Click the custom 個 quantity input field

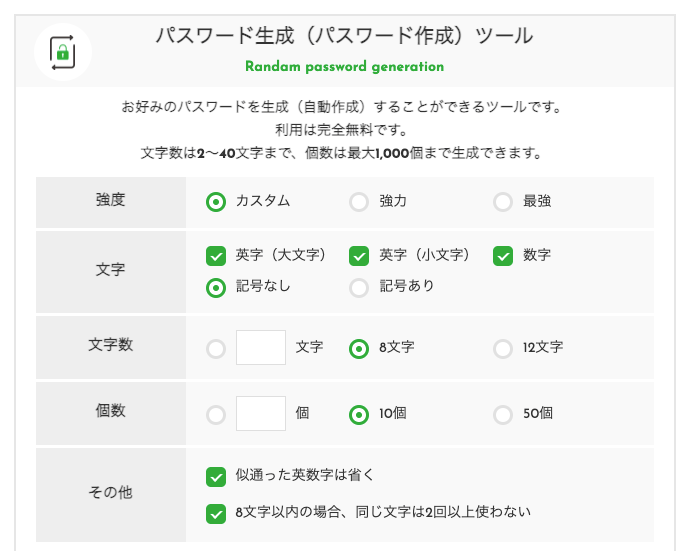pyautogui.click(x=261, y=413)
